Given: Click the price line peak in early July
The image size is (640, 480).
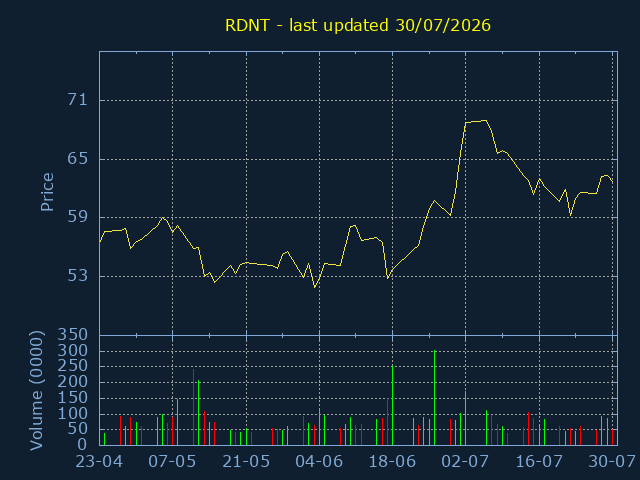Looking at the screenshot, I should coord(485,120).
